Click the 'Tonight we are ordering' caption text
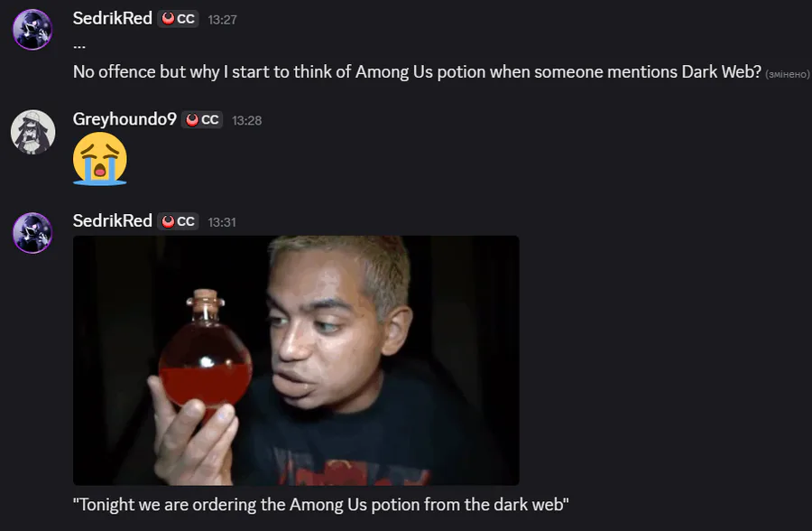812x531 pixels. click(321, 505)
